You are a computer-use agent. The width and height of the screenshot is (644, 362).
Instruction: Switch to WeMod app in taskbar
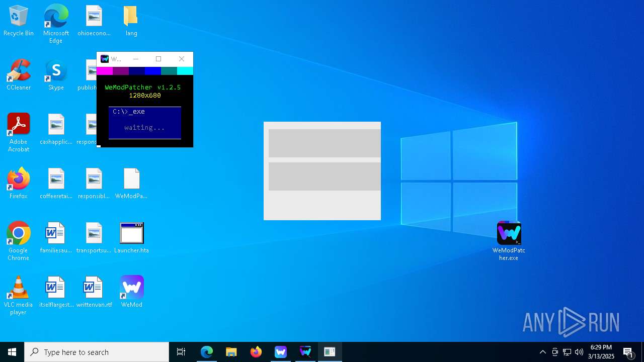click(281, 352)
